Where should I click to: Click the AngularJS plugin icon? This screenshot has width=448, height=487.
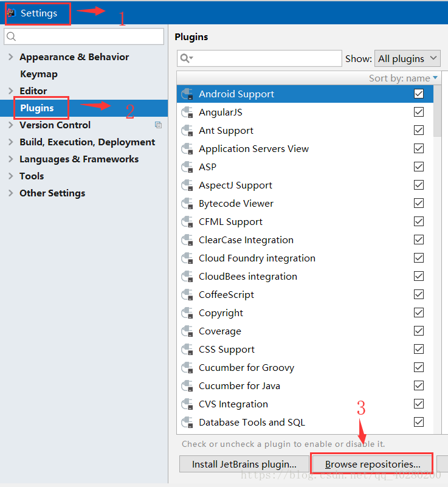tap(187, 112)
